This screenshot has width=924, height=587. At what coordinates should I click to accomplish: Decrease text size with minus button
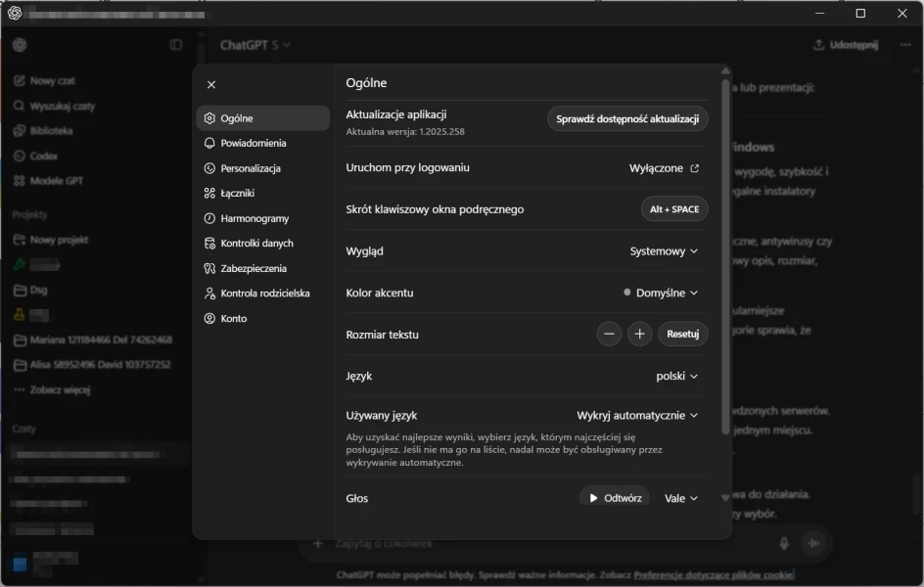[610, 335]
